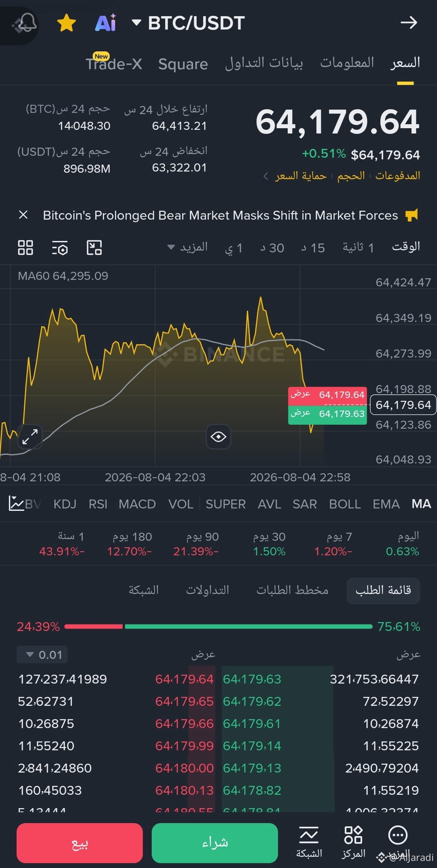Open the المدفوعات link
The width and height of the screenshot is (437, 868).
pos(398,176)
